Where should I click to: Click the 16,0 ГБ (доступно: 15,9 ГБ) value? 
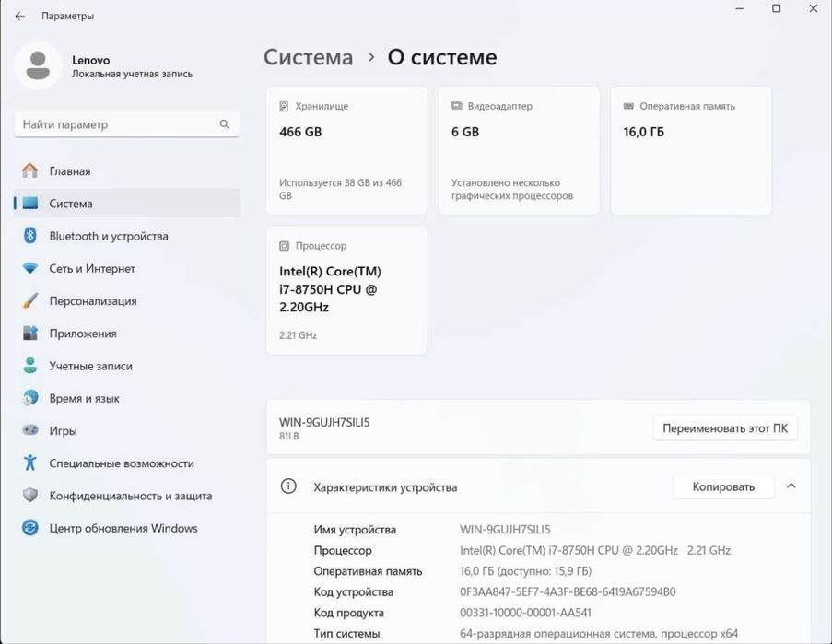525,571
